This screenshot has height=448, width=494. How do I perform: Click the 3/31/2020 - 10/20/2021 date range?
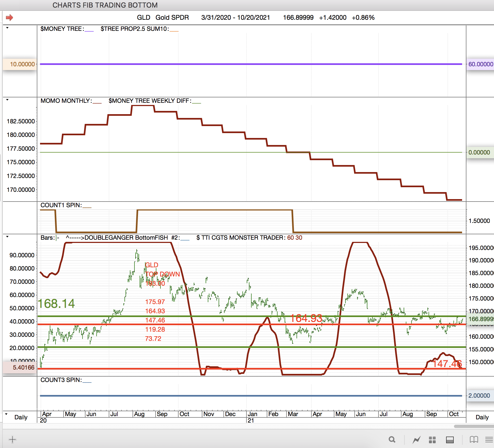click(236, 18)
